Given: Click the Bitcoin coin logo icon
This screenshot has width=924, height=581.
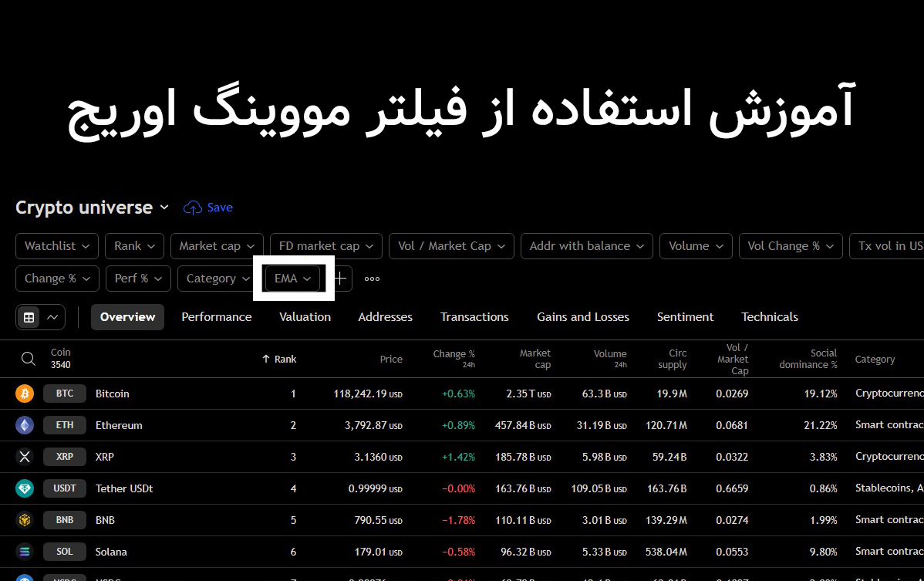Looking at the screenshot, I should (24, 393).
